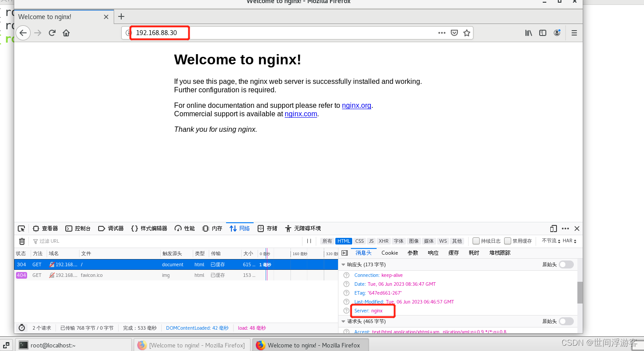
Task: Clear network log with trash icon
Action: click(22, 241)
